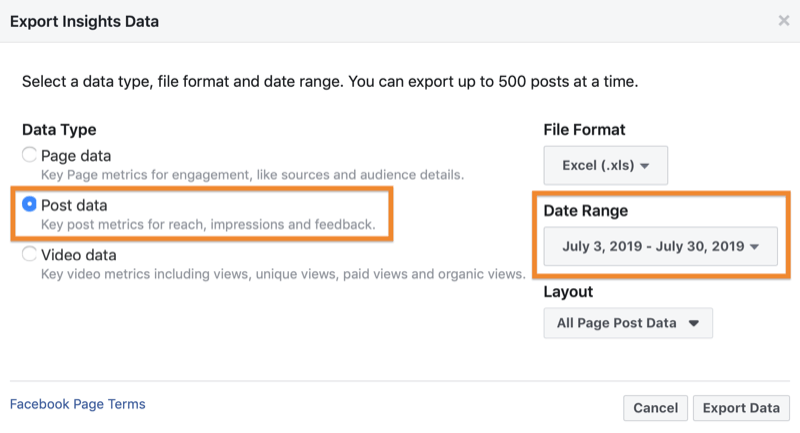This screenshot has height=433, width=800.
Task: Click the 'Page data' option label text
Action: [x=76, y=156]
